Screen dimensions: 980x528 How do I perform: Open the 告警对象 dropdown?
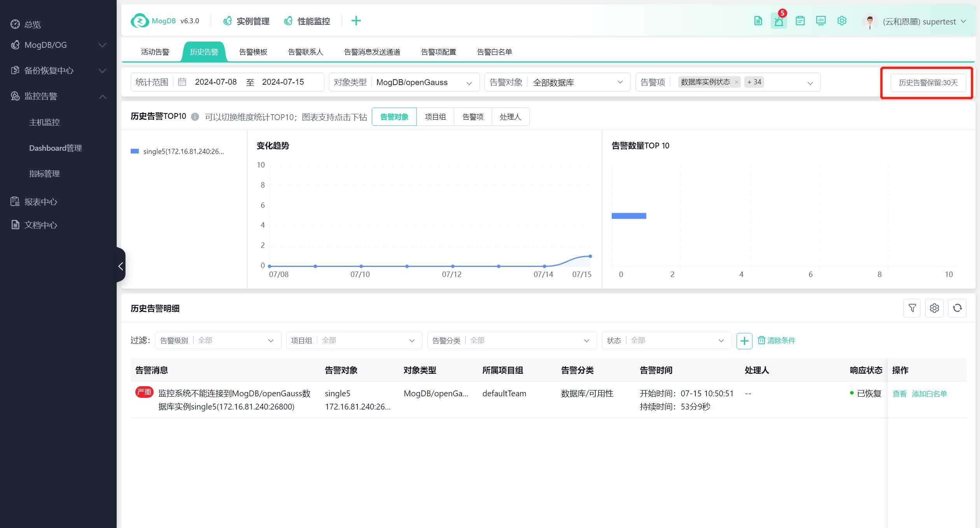[x=557, y=82]
